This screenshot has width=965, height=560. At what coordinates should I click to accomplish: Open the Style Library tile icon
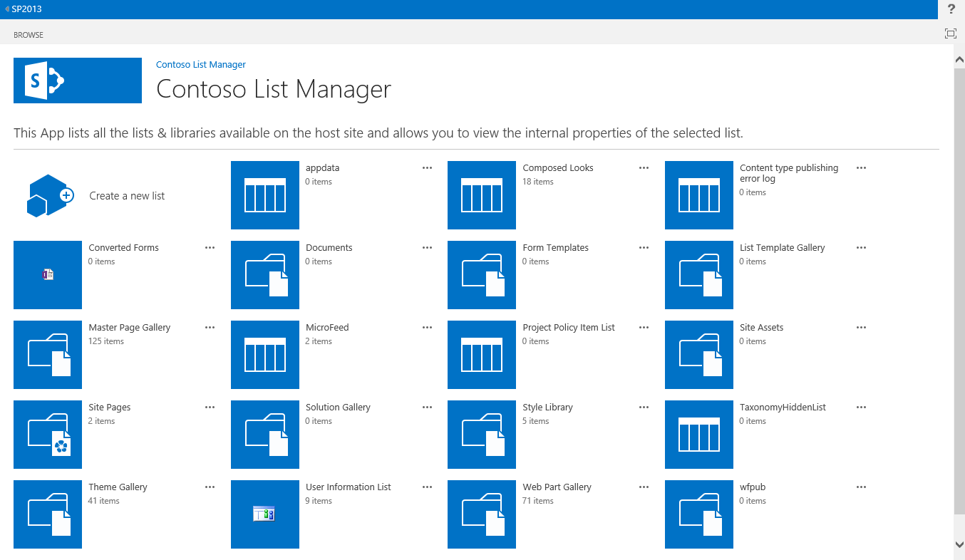(x=482, y=435)
